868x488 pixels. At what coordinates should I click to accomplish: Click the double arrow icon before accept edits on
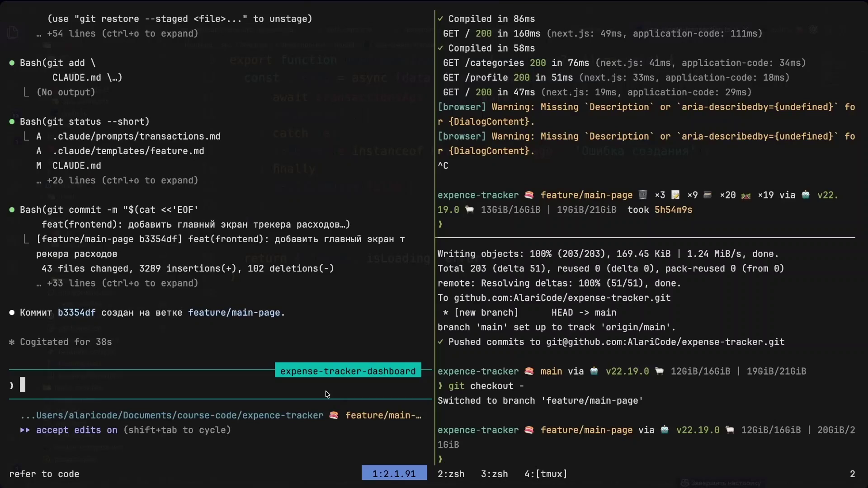click(x=25, y=430)
